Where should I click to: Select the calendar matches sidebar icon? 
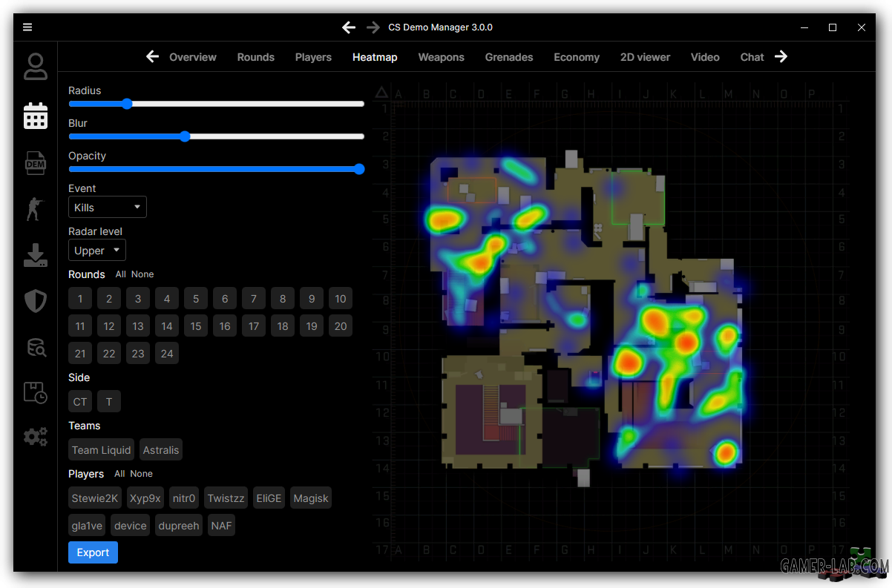[36, 116]
